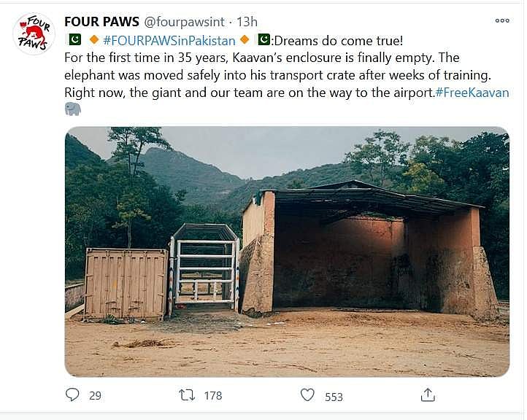Click the elephant emoji below the tweet text
527x420 pixels.
click(73, 109)
